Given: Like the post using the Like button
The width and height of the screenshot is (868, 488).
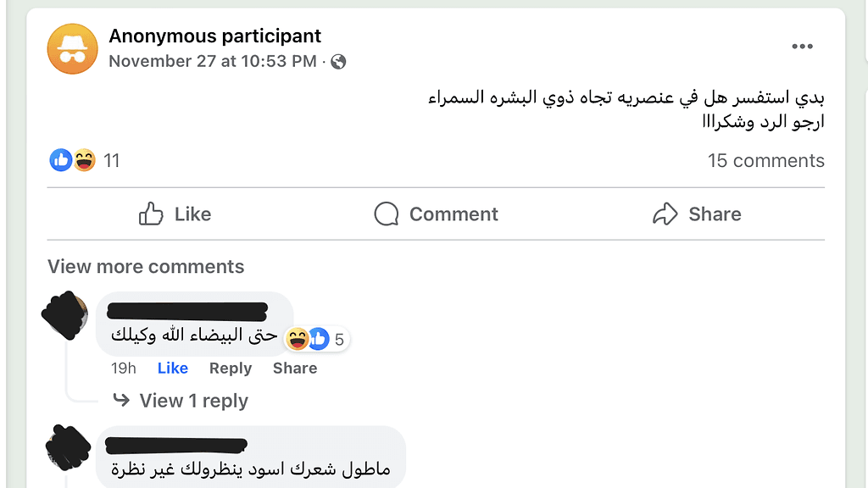Looking at the screenshot, I should (x=175, y=213).
